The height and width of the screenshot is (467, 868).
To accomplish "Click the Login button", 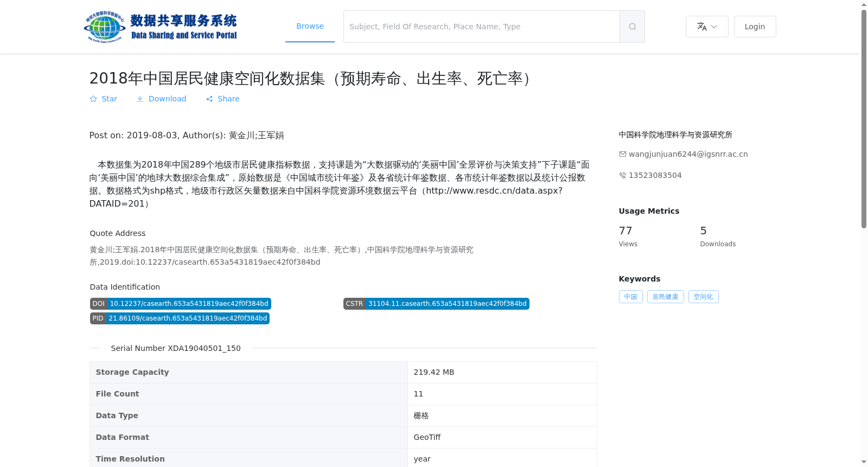I will coord(755,27).
